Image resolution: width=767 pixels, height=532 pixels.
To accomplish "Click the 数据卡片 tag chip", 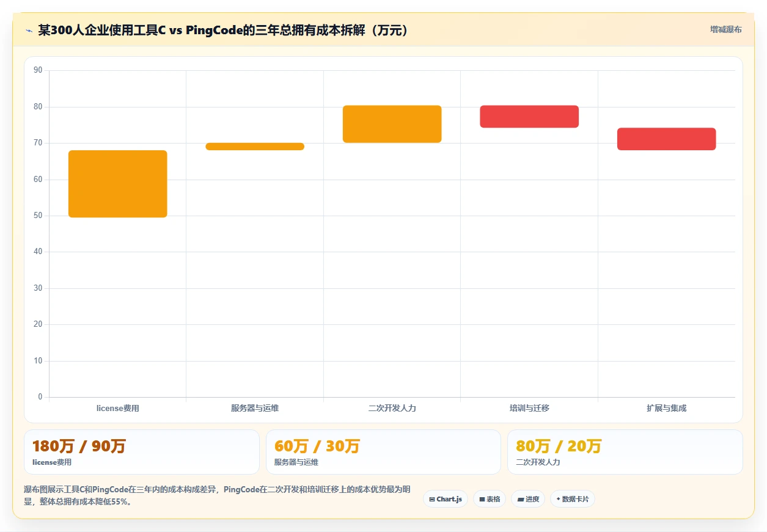I will [573, 499].
